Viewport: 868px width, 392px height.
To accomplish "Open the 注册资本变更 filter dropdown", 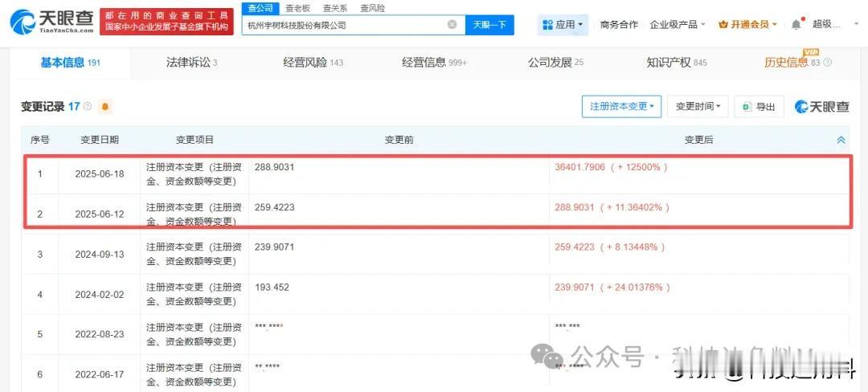I will pos(621,106).
